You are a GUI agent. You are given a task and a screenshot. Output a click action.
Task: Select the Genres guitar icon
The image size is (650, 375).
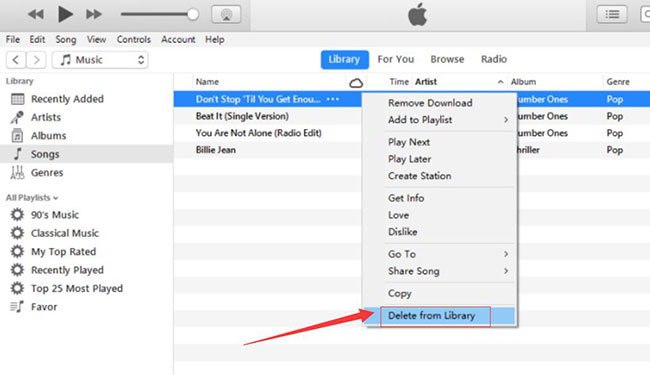pyautogui.click(x=17, y=172)
